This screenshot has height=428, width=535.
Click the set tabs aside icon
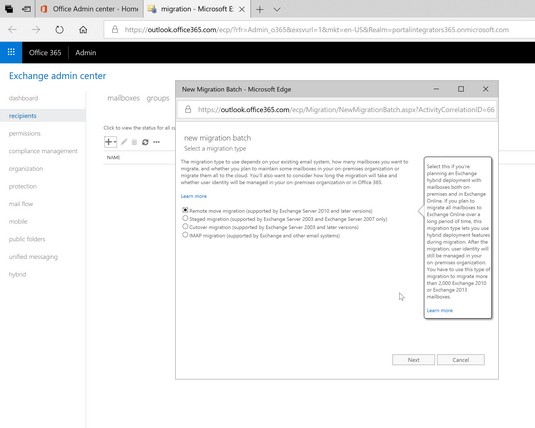point(26,9)
